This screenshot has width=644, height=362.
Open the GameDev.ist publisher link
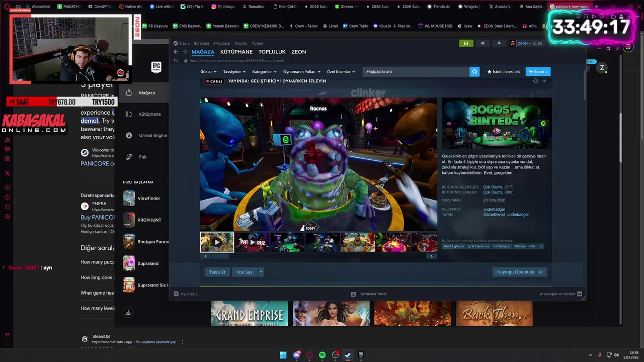tap(494, 215)
